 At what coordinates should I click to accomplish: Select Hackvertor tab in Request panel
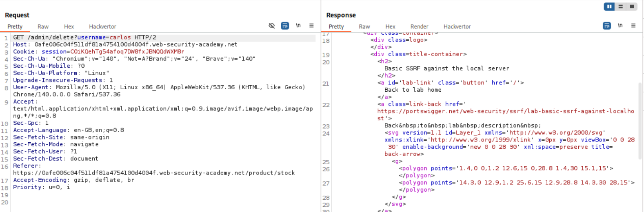102,26
